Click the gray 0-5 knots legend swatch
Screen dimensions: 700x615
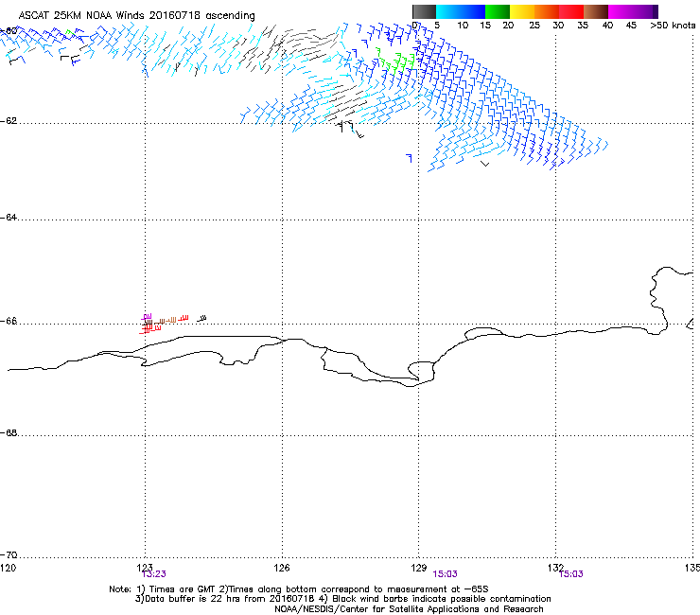pyautogui.click(x=424, y=11)
